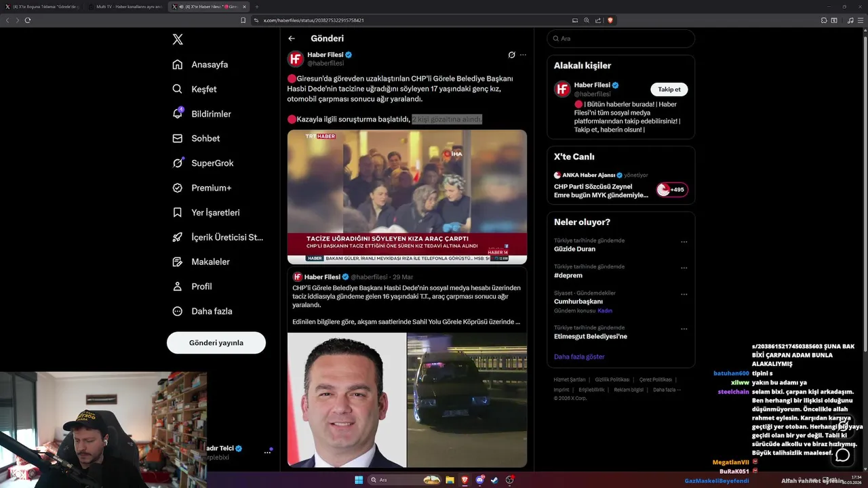
Task: Click the Ara search field on X
Action: click(x=620, y=39)
